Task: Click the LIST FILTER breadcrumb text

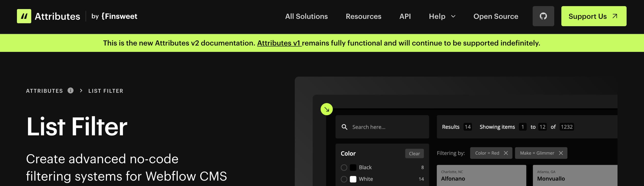Action: [x=106, y=91]
